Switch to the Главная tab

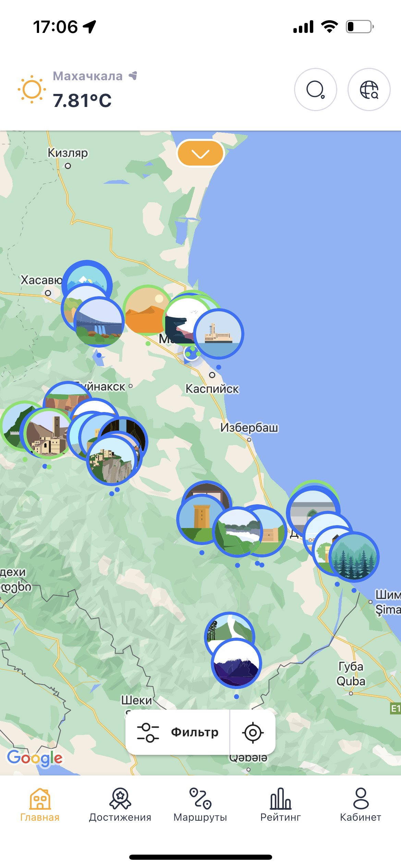pos(40,805)
